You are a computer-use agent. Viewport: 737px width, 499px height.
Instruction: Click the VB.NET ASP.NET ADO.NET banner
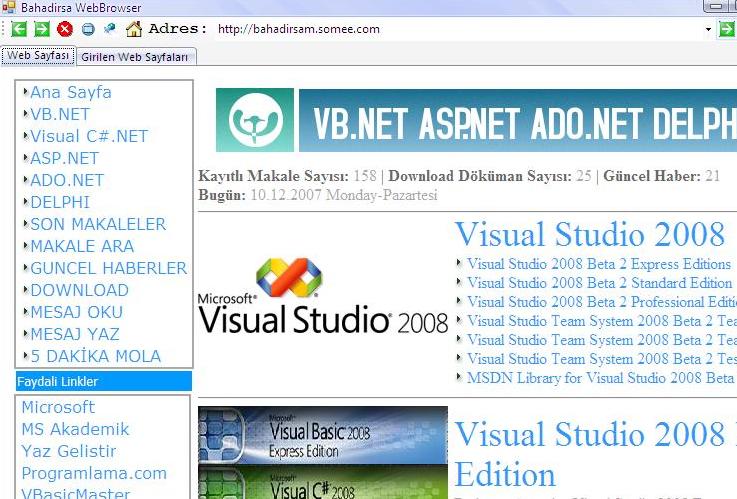[x=518, y=121]
